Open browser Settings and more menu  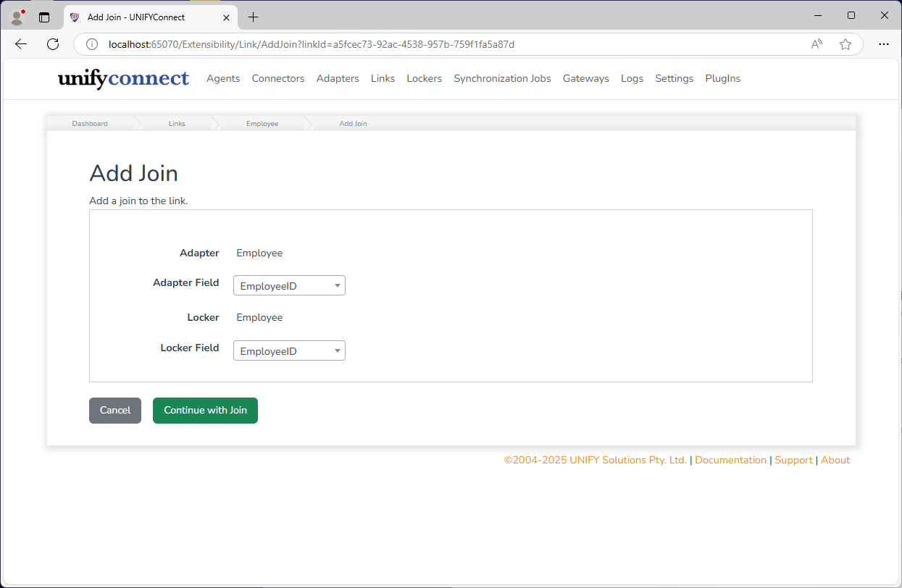(x=884, y=44)
